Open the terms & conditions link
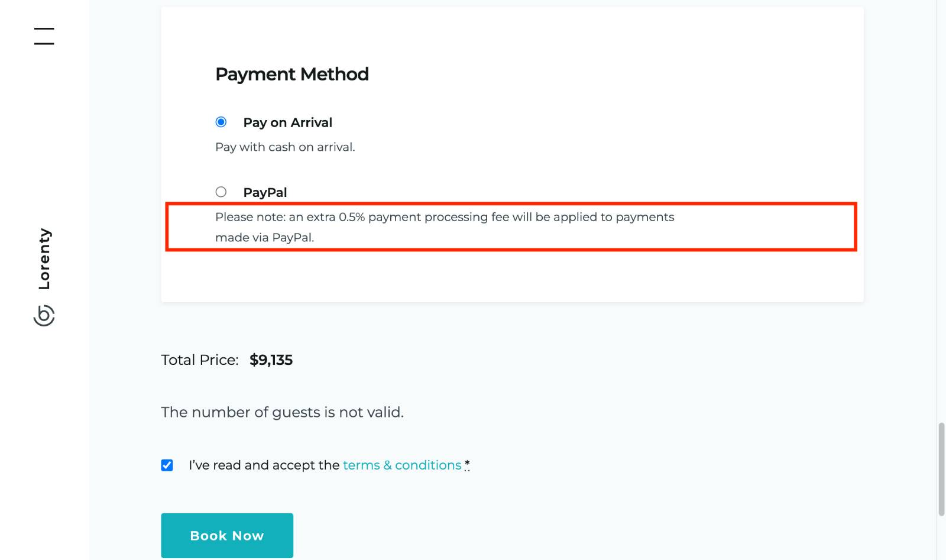This screenshot has height=560, width=946. [x=402, y=465]
